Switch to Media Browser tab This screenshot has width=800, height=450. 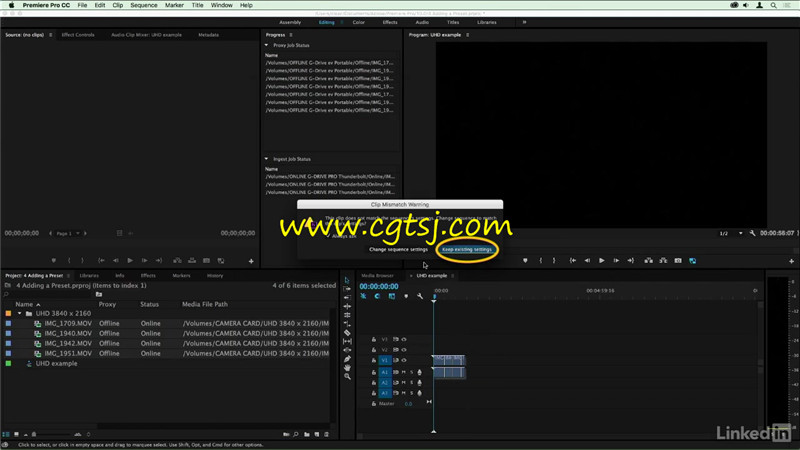(x=378, y=276)
